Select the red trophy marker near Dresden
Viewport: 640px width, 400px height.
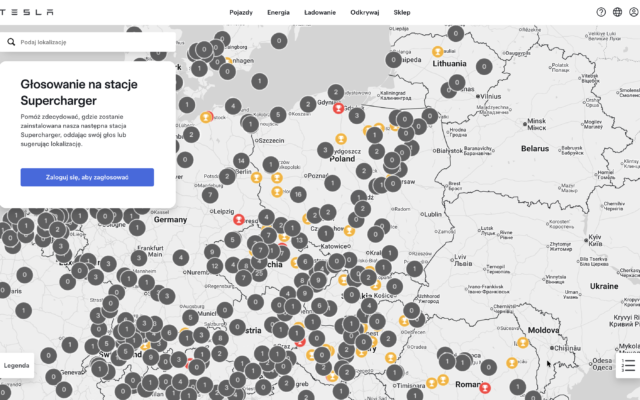[x=239, y=220]
